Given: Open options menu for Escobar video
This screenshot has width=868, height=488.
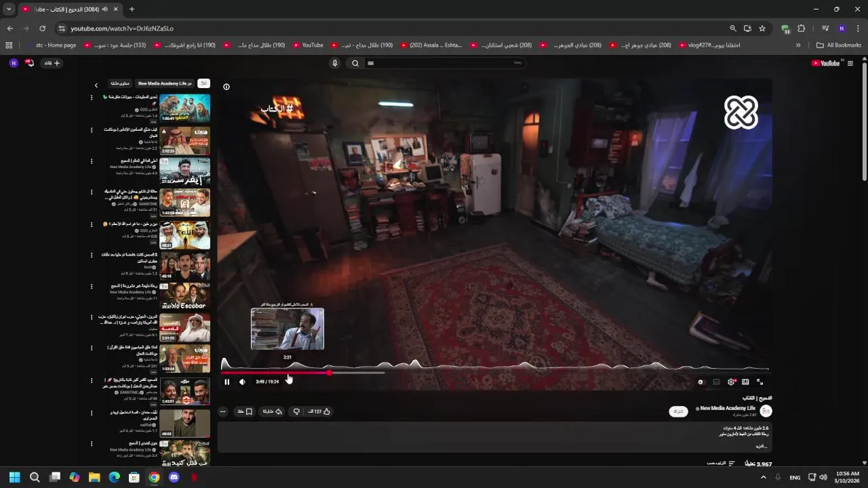Looking at the screenshot, I should coord(92,287).
